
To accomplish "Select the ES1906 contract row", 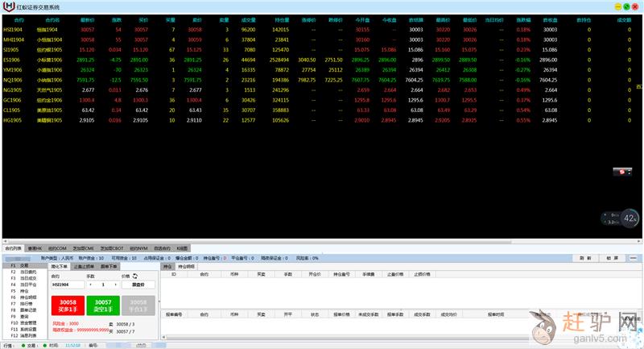I will pyautogui.click(x=13, y=59).
